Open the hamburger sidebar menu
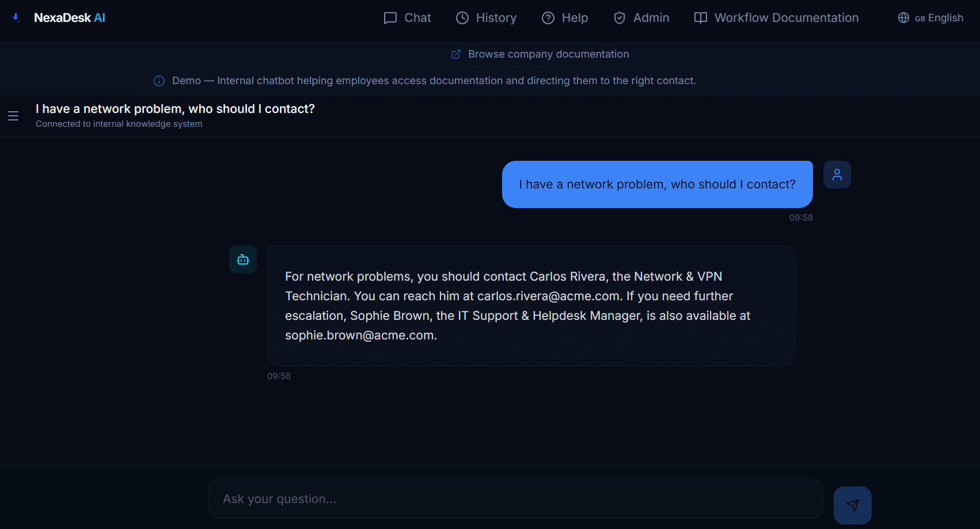The image size is (980, 529). [x=13, y=116]
